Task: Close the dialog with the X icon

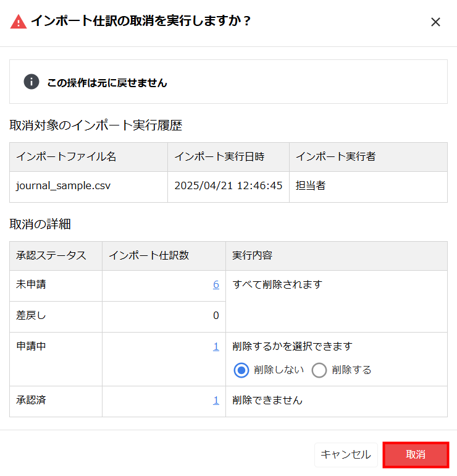Action: tap(435, 22)
